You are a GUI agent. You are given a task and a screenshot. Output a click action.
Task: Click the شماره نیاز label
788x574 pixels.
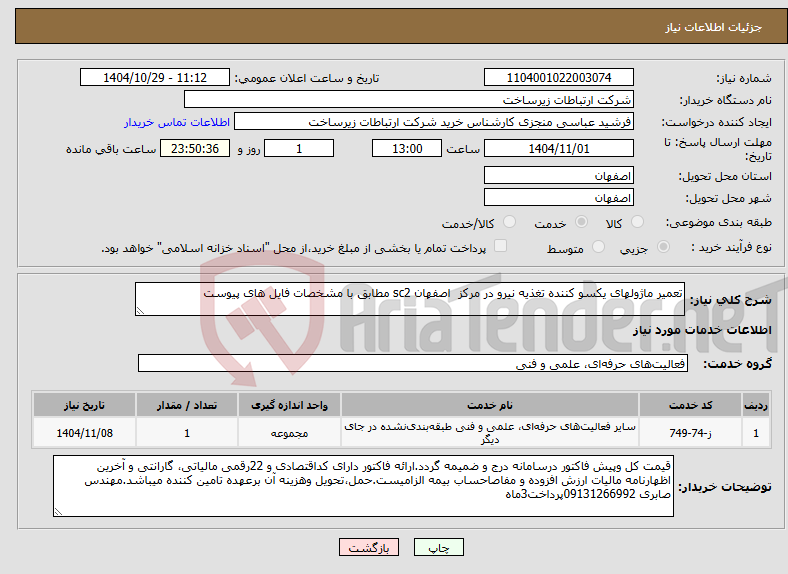point(743,78)
